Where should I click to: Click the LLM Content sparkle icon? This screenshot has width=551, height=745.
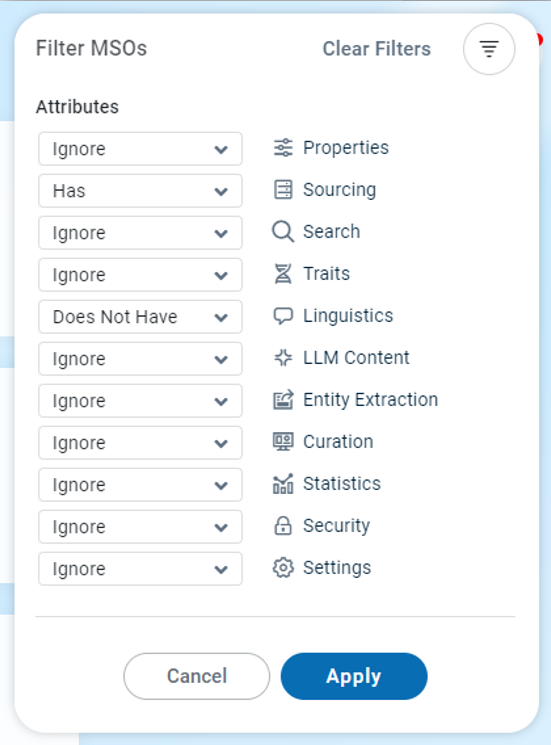[283, 358]
